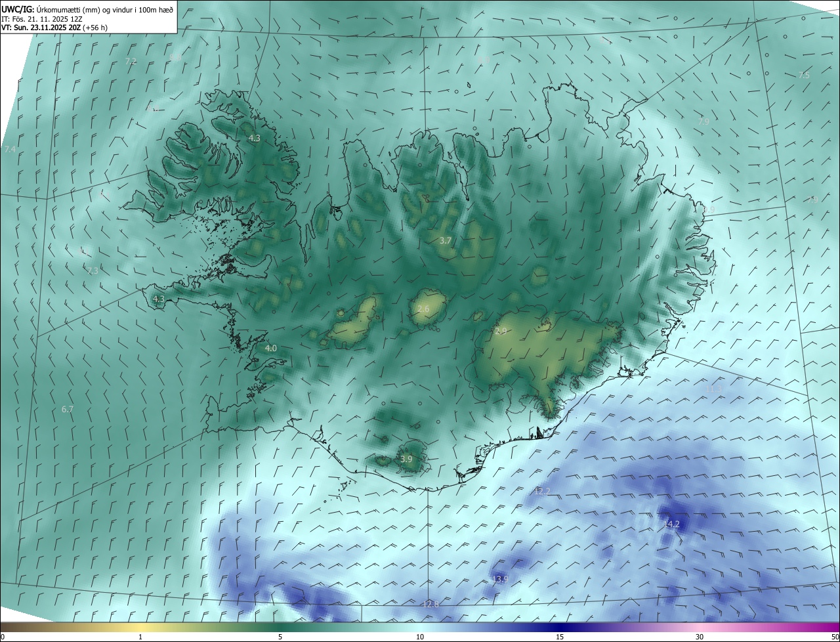Viewport: 840px width, 642px height.
Task: Select the 14.2 maximum in the dark blue area
Action: point(671,524)
